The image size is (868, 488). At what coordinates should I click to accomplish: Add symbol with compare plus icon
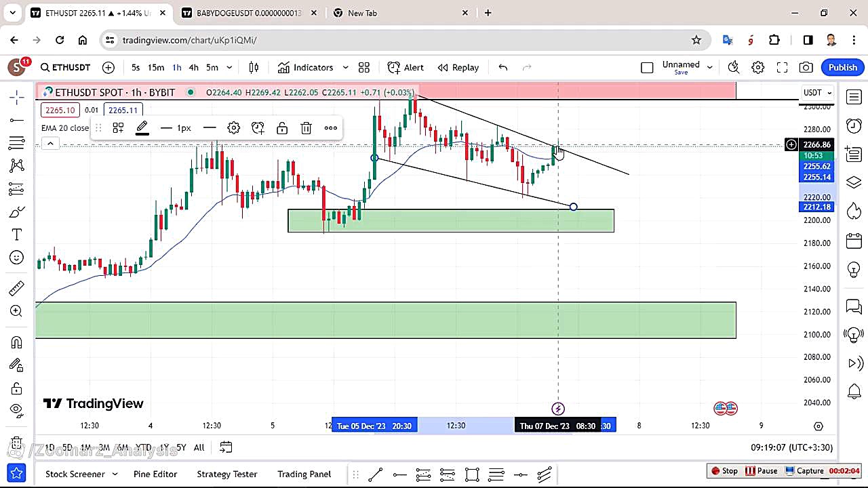(x=108, y=67)
